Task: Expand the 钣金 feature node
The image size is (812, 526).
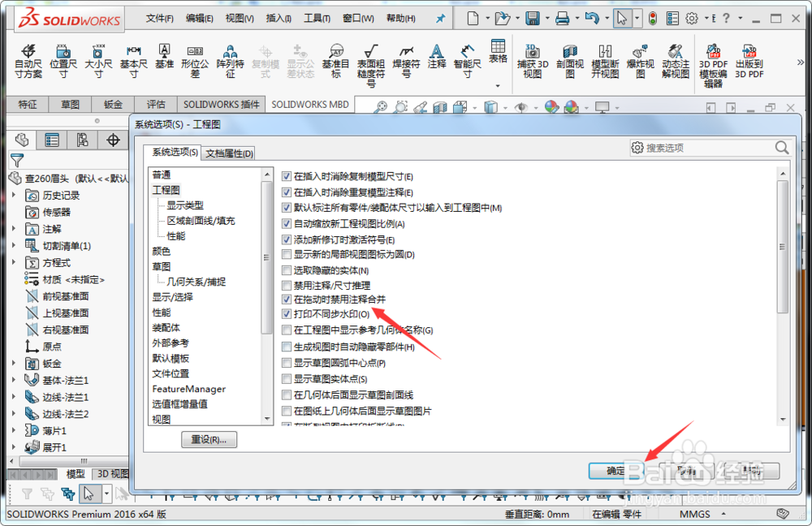Action: pos(14,364)
